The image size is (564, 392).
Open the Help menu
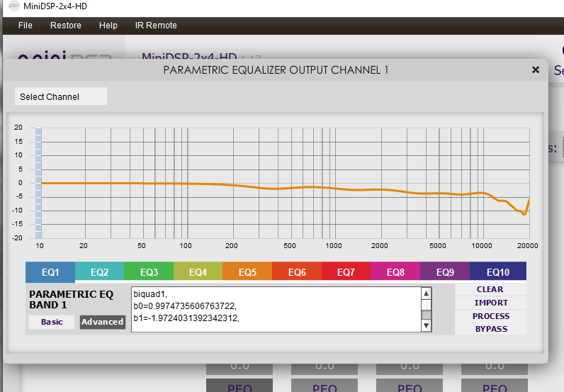[x=108, y=26]
